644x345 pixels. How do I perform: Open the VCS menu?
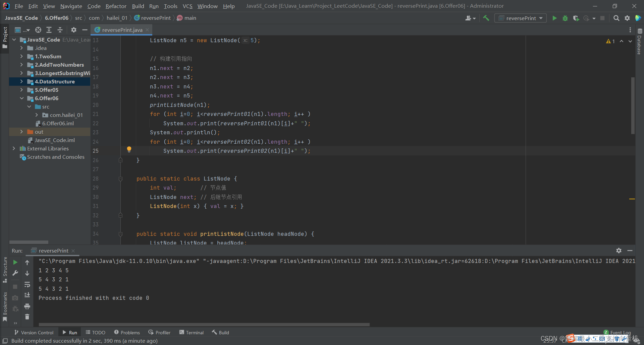point(187,6)
